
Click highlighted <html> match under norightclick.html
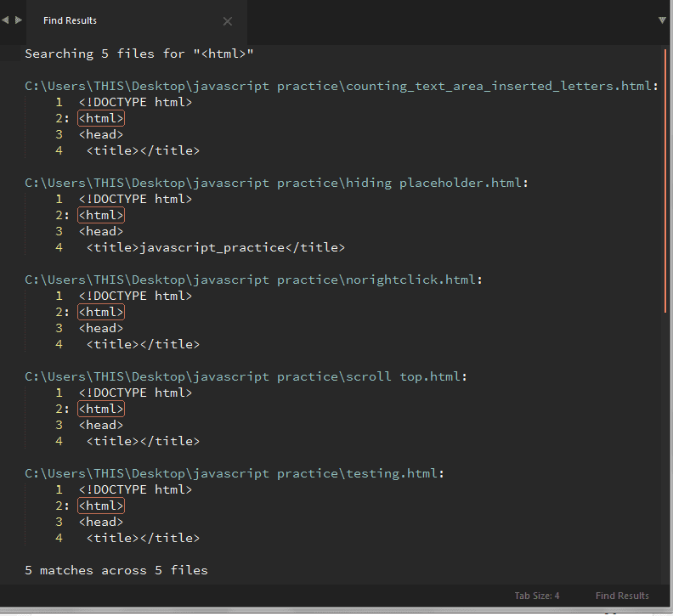(101, 312)
